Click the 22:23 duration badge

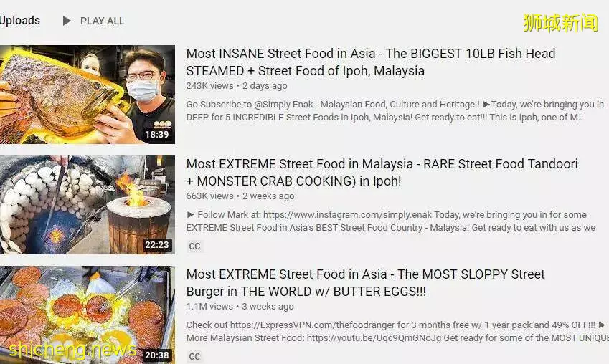[x=157, y=245]
